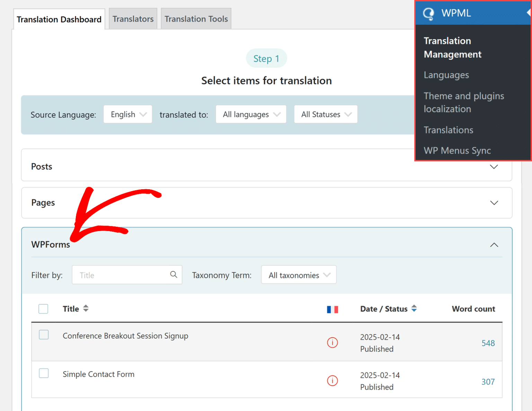Open the Translations menu entry
This screenshot has width=532, height=411.
point(448,130)
